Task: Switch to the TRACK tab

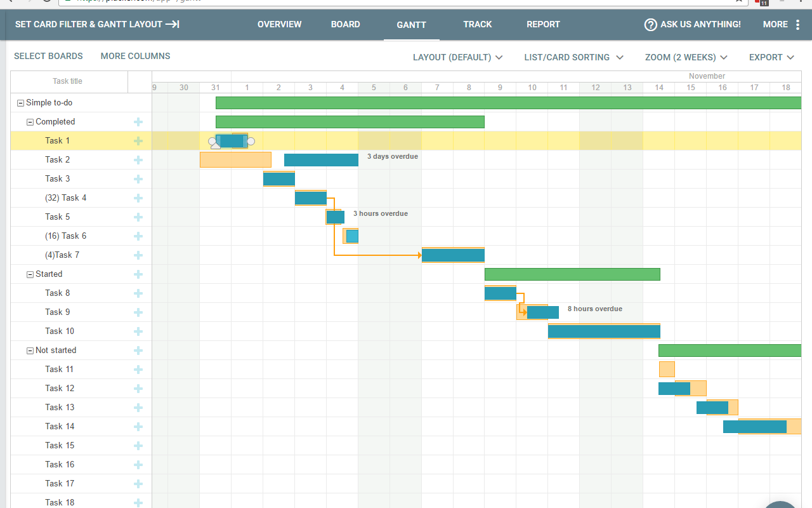Action: [478, 25]
